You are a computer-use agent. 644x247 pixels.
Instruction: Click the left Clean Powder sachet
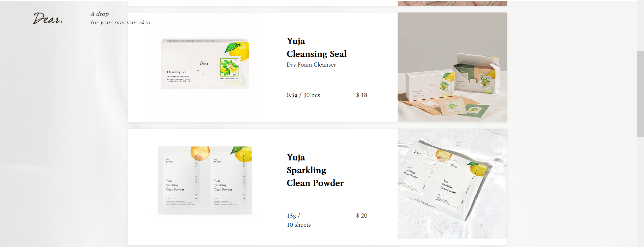click(181, 180)
